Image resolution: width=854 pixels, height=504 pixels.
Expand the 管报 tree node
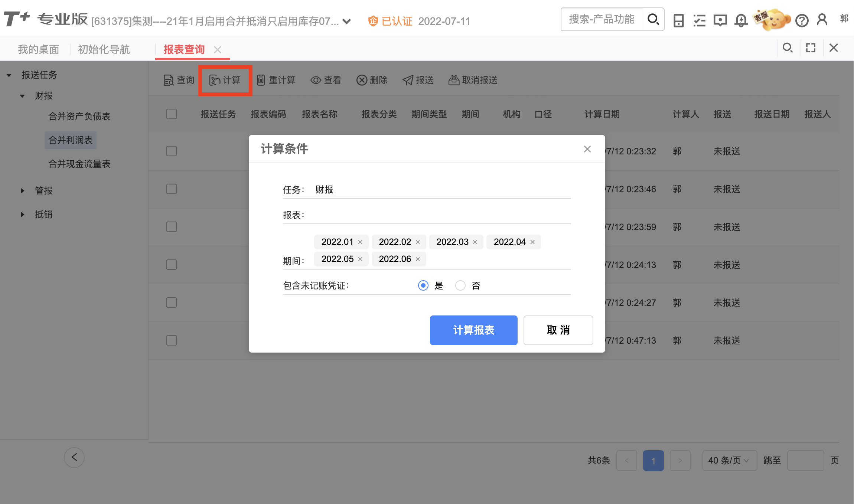[x=23, y=191]
